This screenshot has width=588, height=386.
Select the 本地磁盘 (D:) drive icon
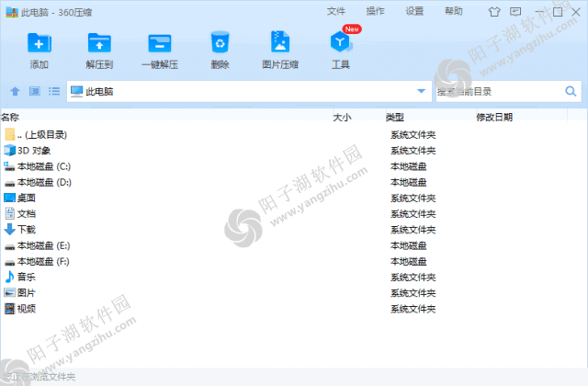[9, 184]
